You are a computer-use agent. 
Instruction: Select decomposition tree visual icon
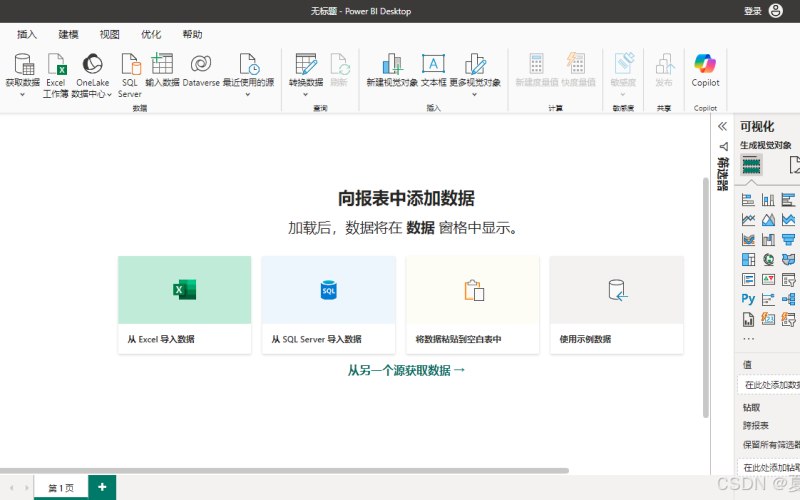[788, 299]
